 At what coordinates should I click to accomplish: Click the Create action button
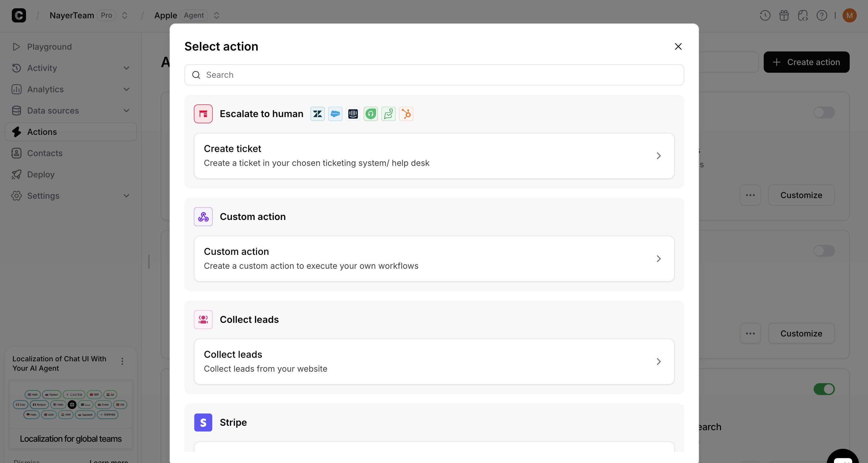coord(807,62)
